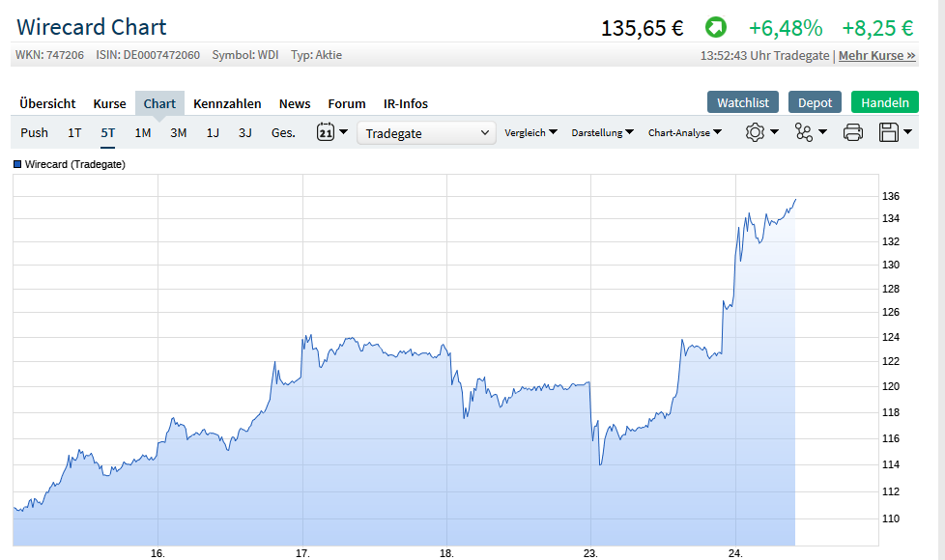The height and width of the screenshot is (560, 945).
Task: Click the Depot button
Action: (x=815, y=102)
